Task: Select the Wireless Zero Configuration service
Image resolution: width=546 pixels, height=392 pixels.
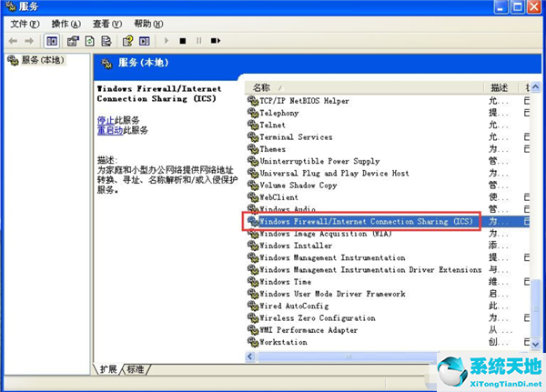Action: pos(318,318)
